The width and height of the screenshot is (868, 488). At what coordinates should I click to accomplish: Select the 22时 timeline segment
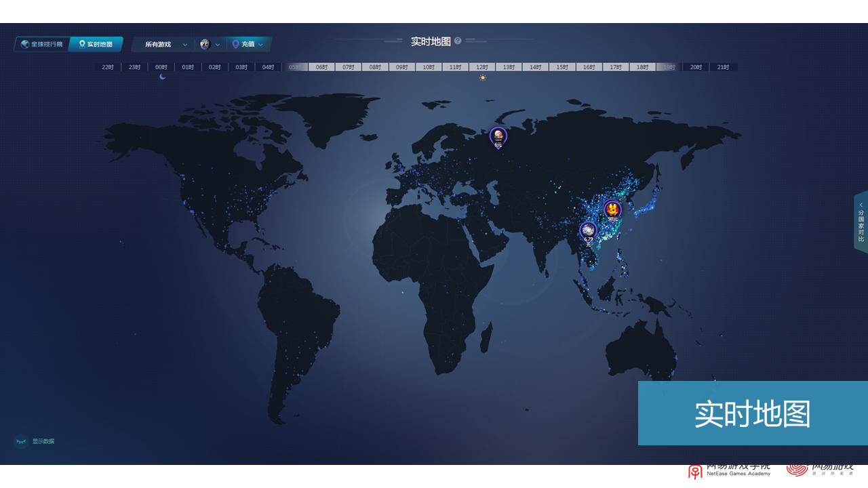[x=108, y=67]
